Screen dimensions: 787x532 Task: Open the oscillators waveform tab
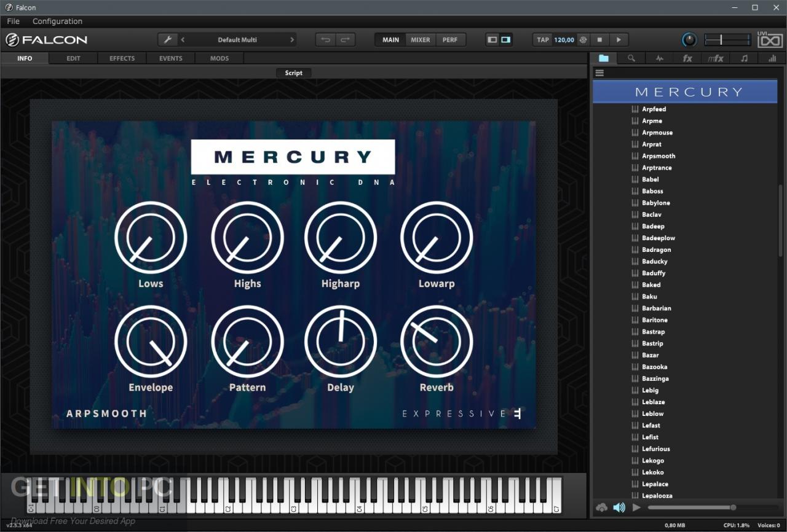(x=660, y=58)
